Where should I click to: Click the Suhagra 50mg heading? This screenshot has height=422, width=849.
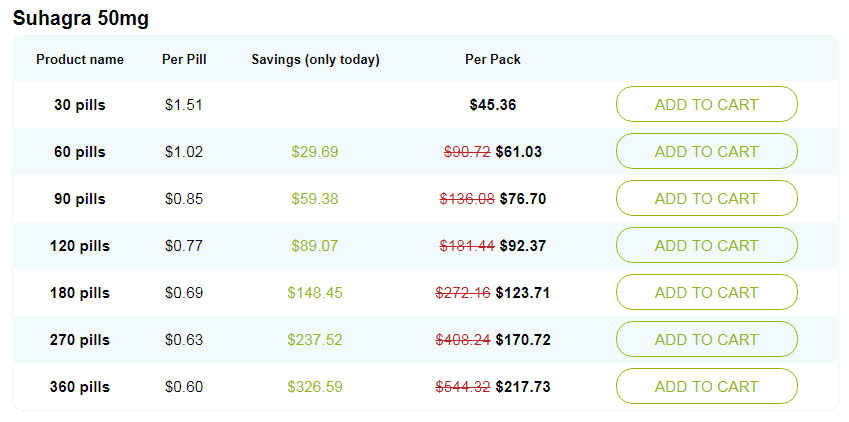point(81,19)
